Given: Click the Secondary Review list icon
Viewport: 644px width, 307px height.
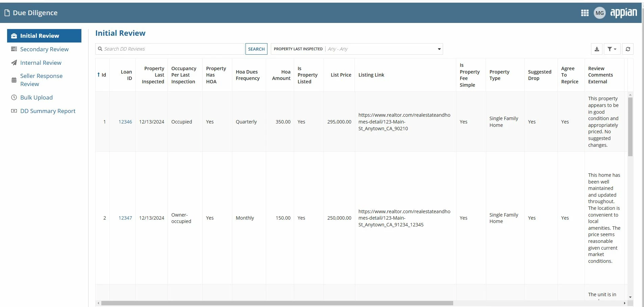Looking at the screenshot, I should pos(14,49).
